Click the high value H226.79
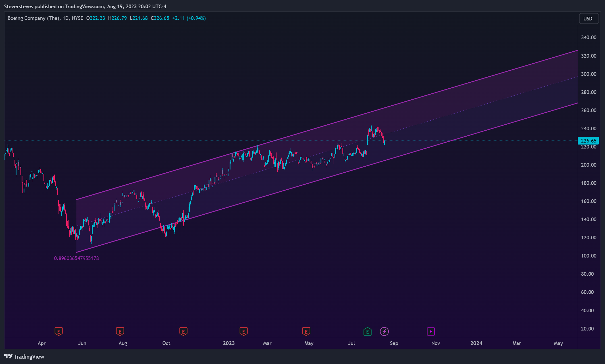Screen dimensions: 605x364 click(117, 18)
